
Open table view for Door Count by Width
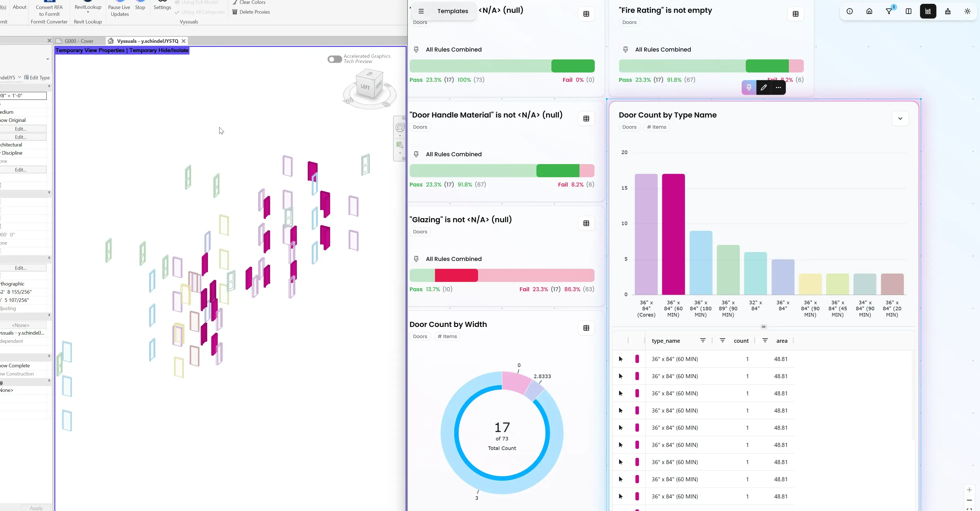(586, 328)
